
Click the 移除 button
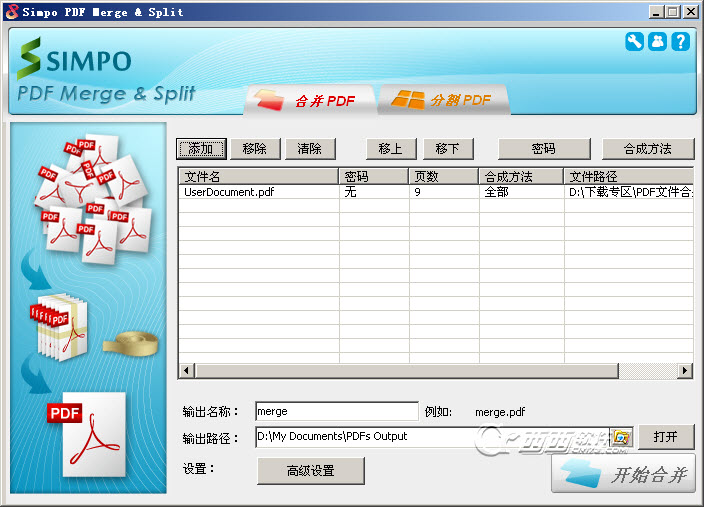pyautogui.click(x=255, y=149)
